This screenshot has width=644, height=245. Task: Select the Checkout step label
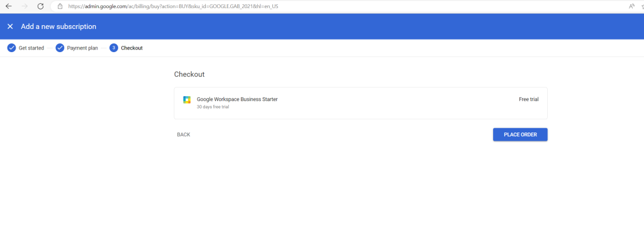132,48
